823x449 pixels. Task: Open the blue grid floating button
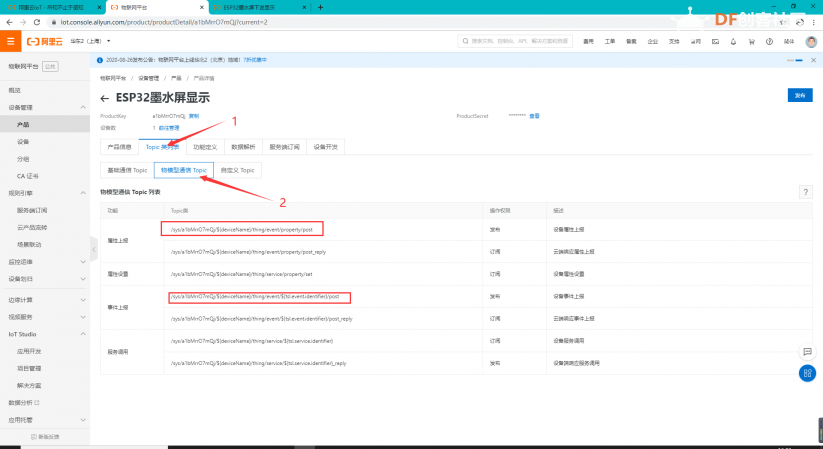coord(807,373)
